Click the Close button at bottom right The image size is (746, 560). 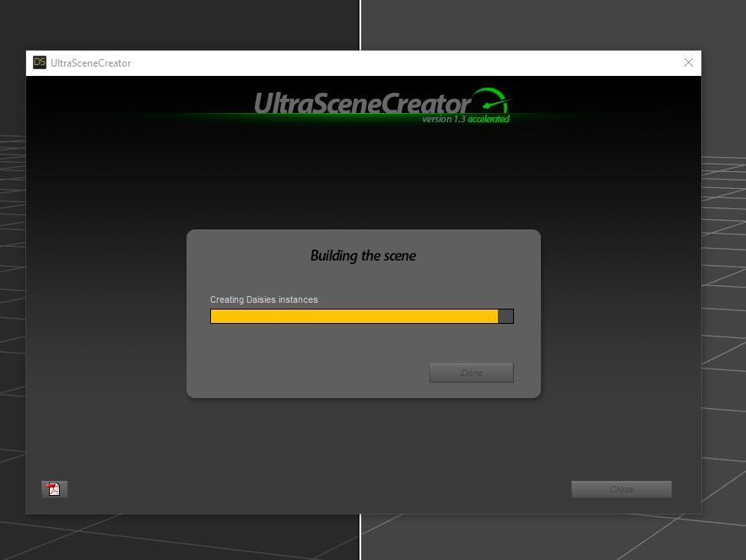tap(621, 489)
